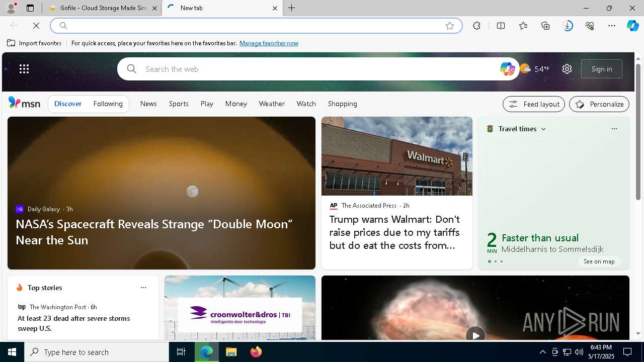
Task: Open page settings gear icon
Action: click(x=567, y=69)
